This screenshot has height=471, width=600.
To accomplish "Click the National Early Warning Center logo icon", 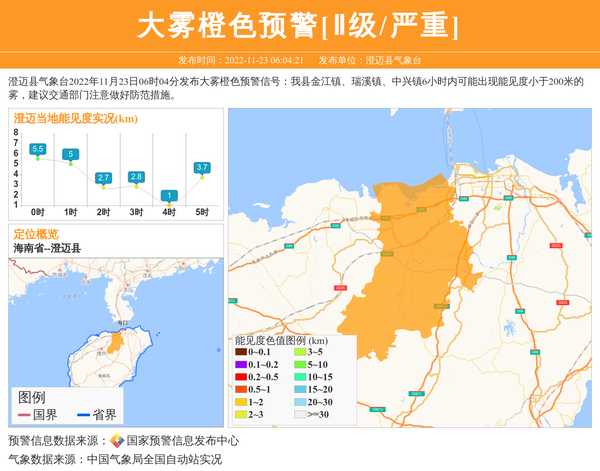I will tap(117, 441).
